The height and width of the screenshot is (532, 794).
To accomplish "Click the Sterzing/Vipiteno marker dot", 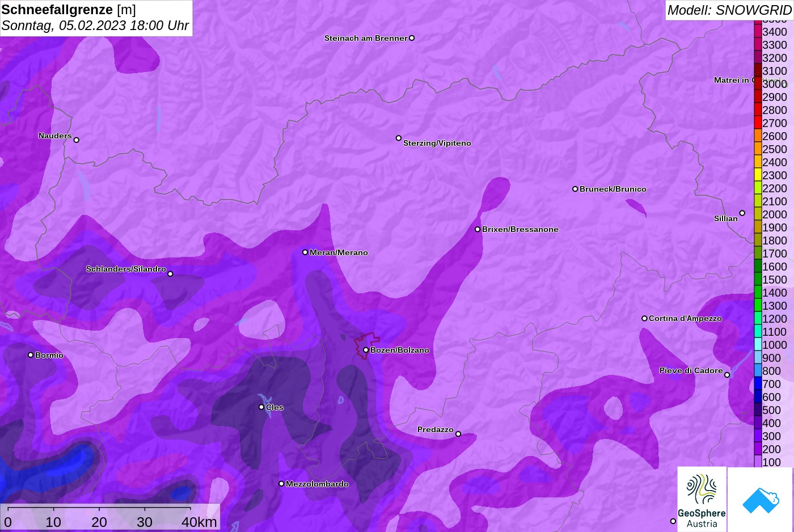I will (399, 138).
